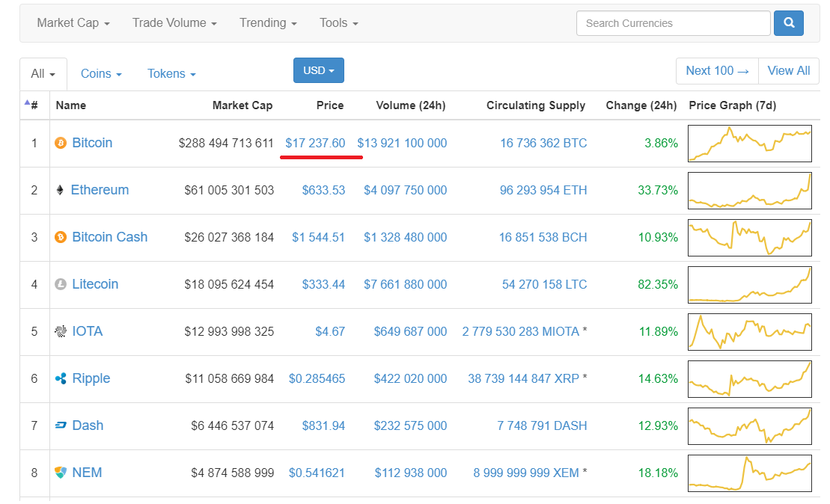Click Bitcoin Cash price $1 544.51
830x504 pixels.
tap(318, 238)
